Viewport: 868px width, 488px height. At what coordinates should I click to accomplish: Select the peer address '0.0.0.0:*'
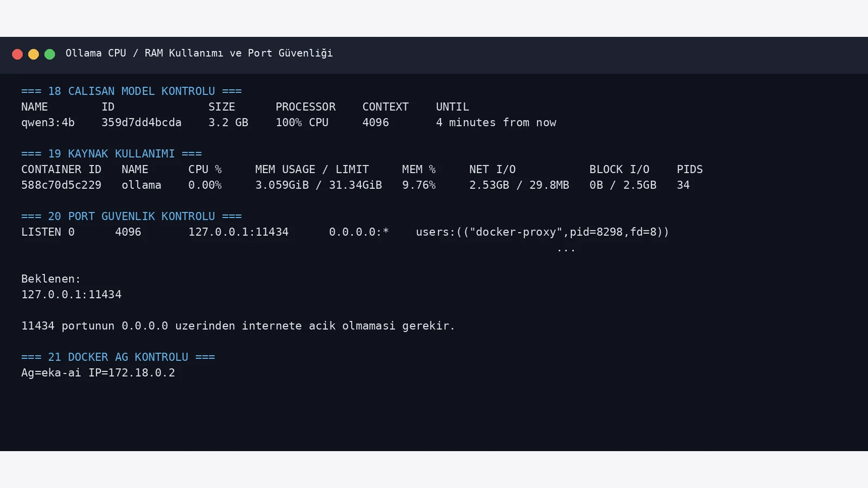click(359, 232)
